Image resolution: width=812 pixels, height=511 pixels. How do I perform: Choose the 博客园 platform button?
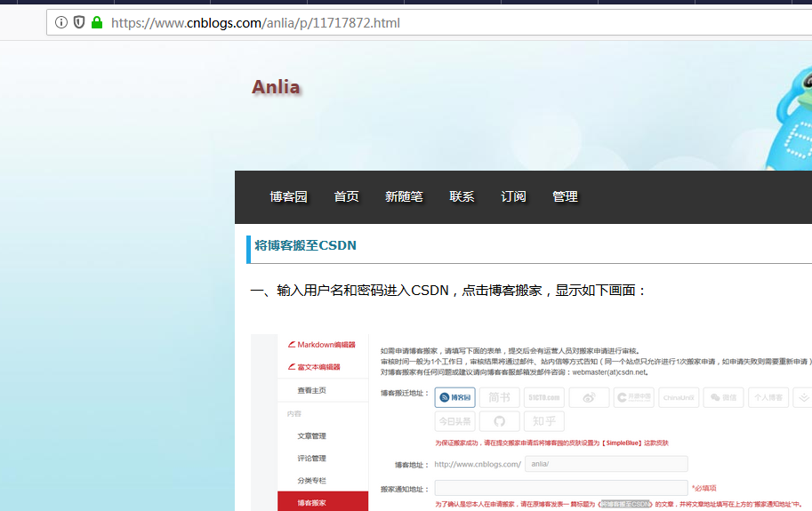click(x=454, y=397)
